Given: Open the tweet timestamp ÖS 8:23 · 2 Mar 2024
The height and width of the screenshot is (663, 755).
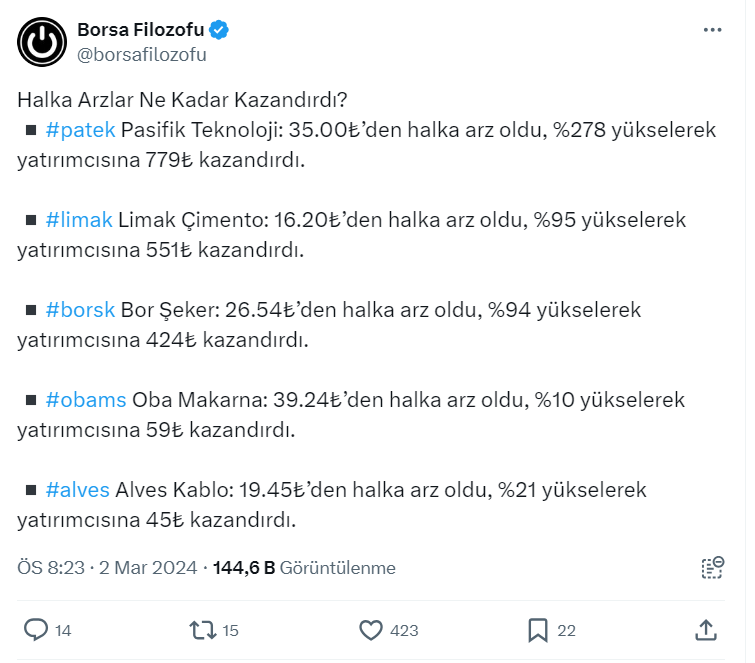Looking at the screenshot, I should [106, 568].
